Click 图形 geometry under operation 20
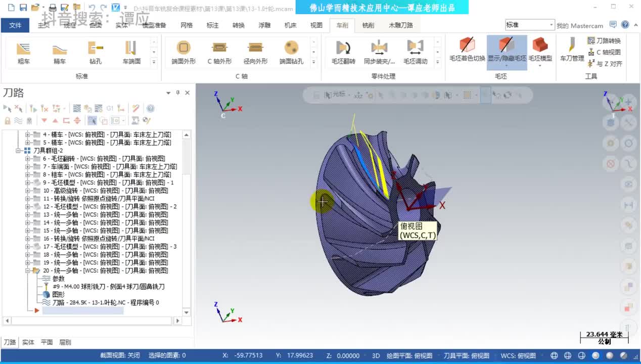Image resolution: width=641 pixels, height=364 pixels. point(58,295)
